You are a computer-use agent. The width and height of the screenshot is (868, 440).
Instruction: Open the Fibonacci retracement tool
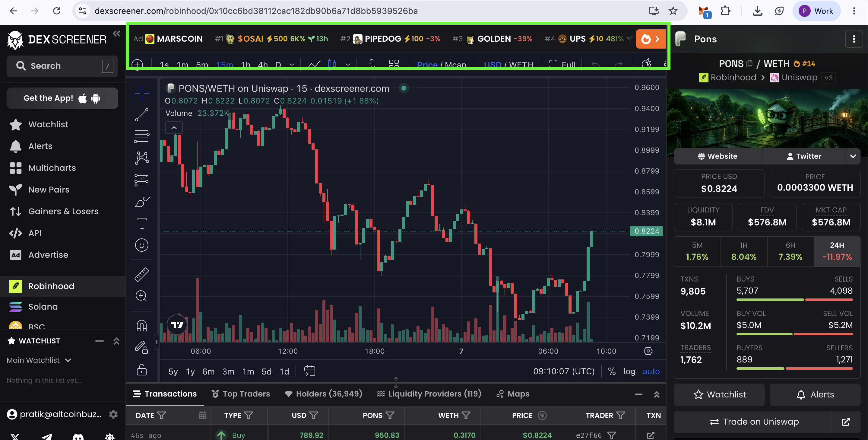pyautogui.click(x=142, y=136)
